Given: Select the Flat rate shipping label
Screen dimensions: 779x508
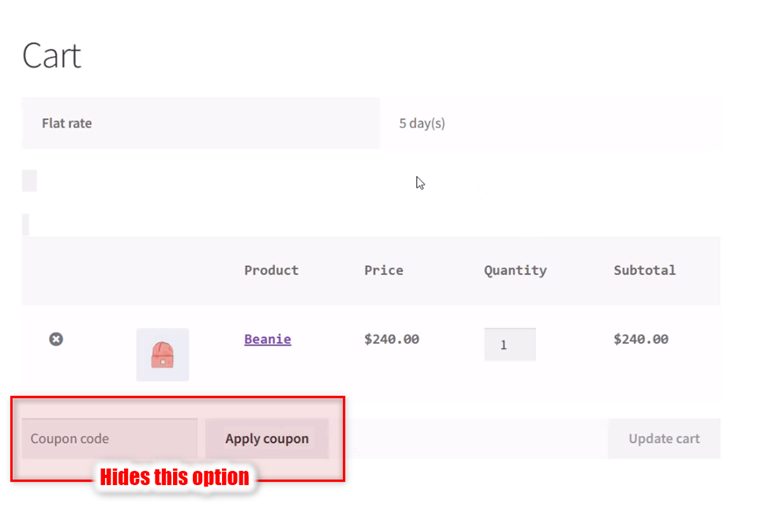Looking at the screenshot, I should (x=67, y=123).
